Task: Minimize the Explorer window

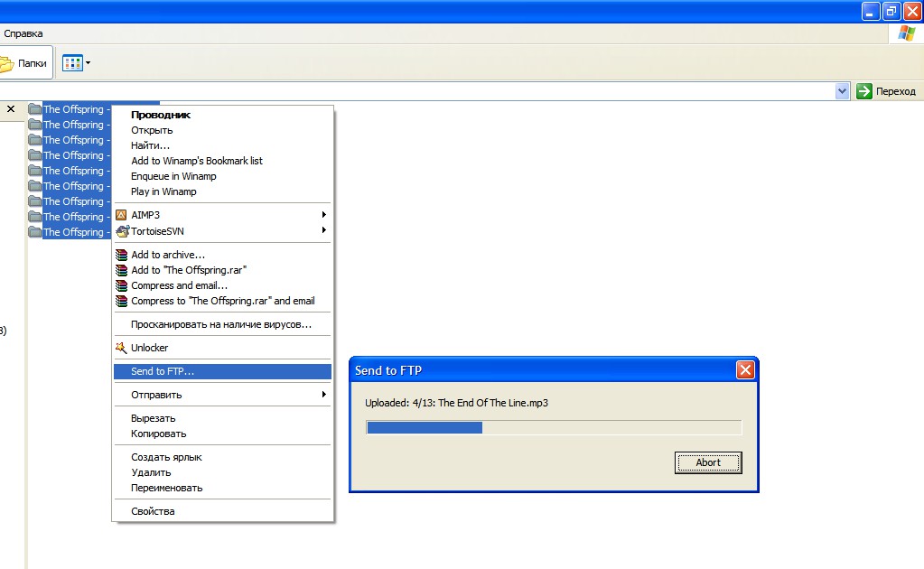Action: point(871,11)
